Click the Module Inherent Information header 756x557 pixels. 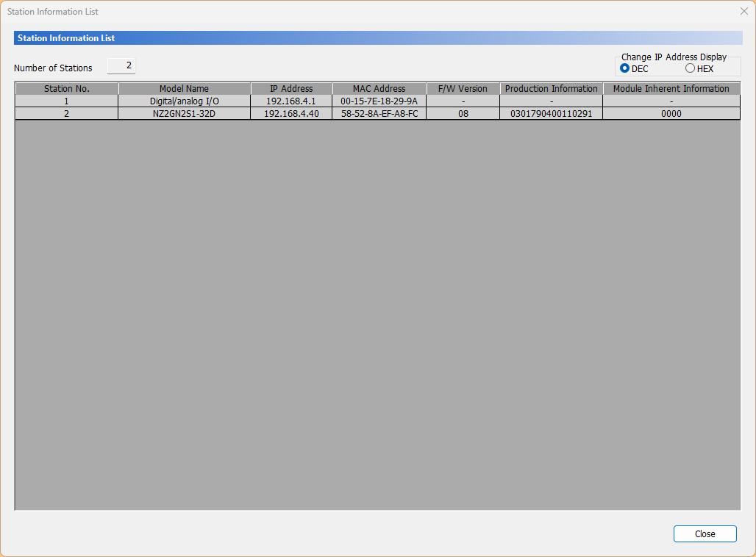(671, 89)
